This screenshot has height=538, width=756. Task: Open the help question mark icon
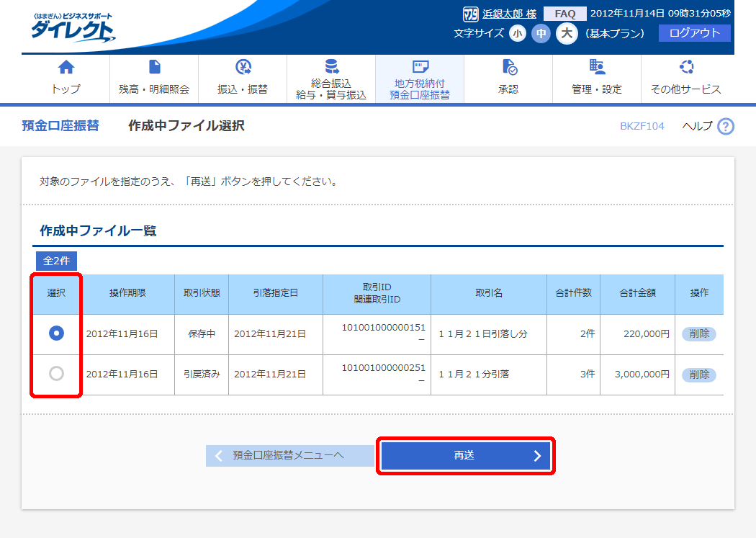click(x=726, y=127)
